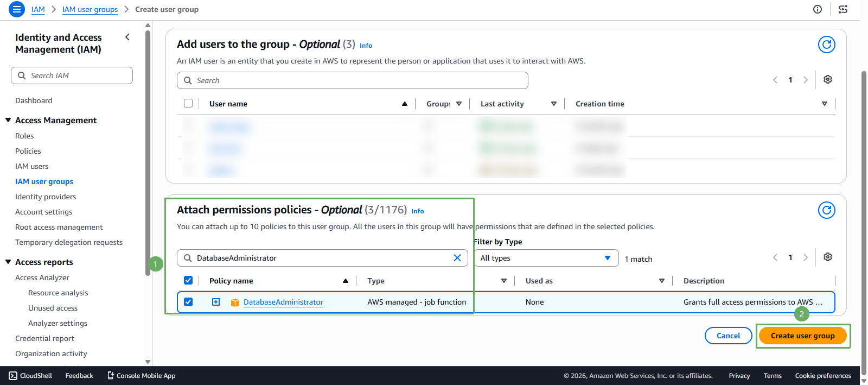Viewport: 868px width, 385px height.
Task: Go to previous page of policies
Action: click(775, 257)
